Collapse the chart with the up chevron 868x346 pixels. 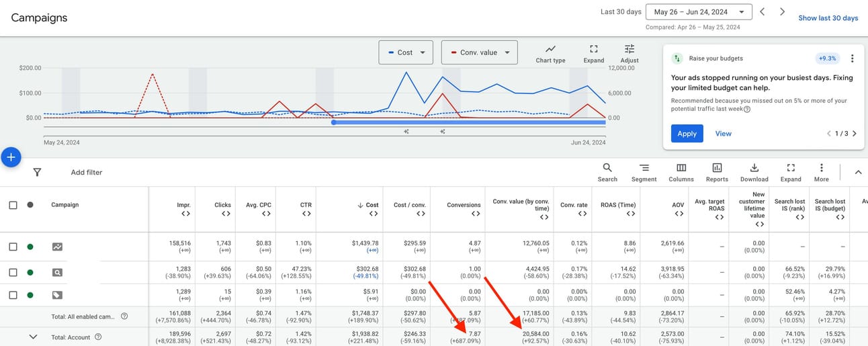click(x=858, y=173)
